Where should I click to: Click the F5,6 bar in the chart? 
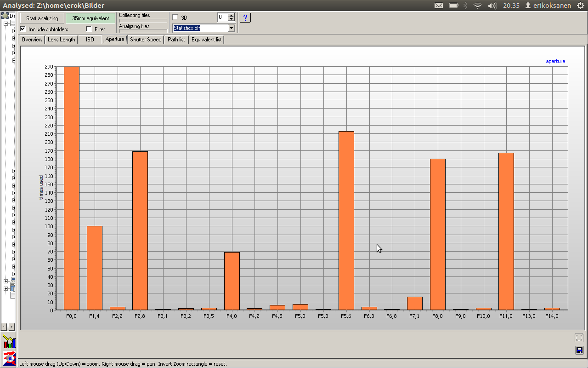click(346, 220)
